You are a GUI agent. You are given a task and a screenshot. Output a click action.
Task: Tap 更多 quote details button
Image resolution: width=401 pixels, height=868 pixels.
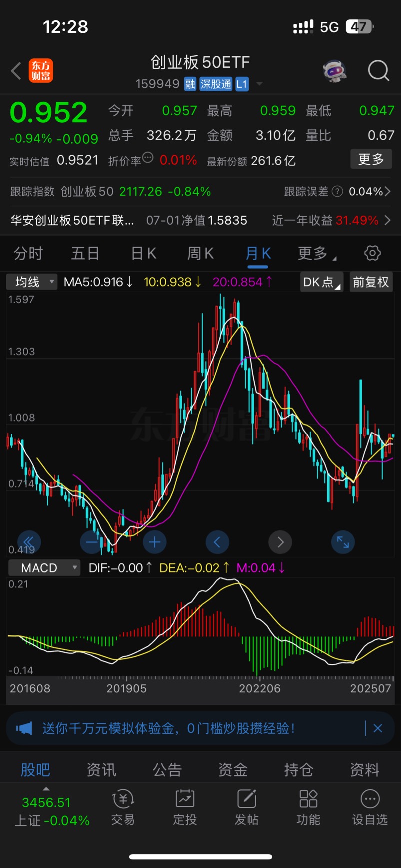(371, 159)
